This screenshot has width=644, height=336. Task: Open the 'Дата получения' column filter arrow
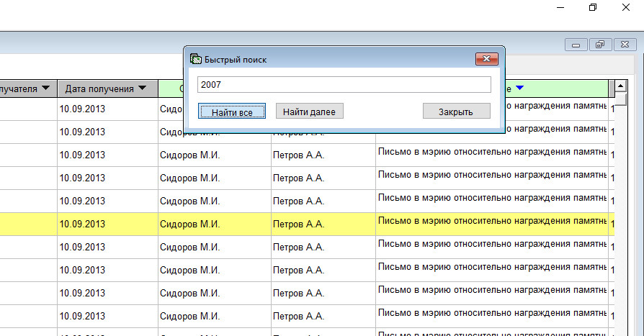143,88
